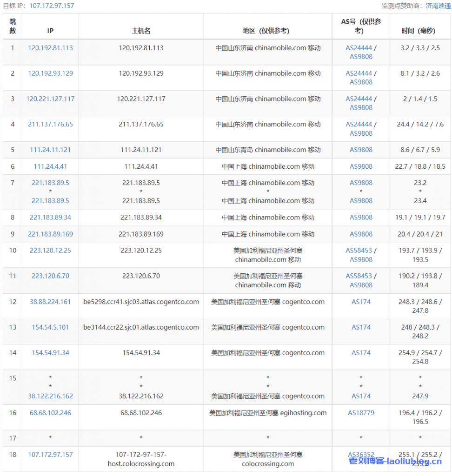
Task: Open AS36352 link in the last row
Action: [361, 454]
